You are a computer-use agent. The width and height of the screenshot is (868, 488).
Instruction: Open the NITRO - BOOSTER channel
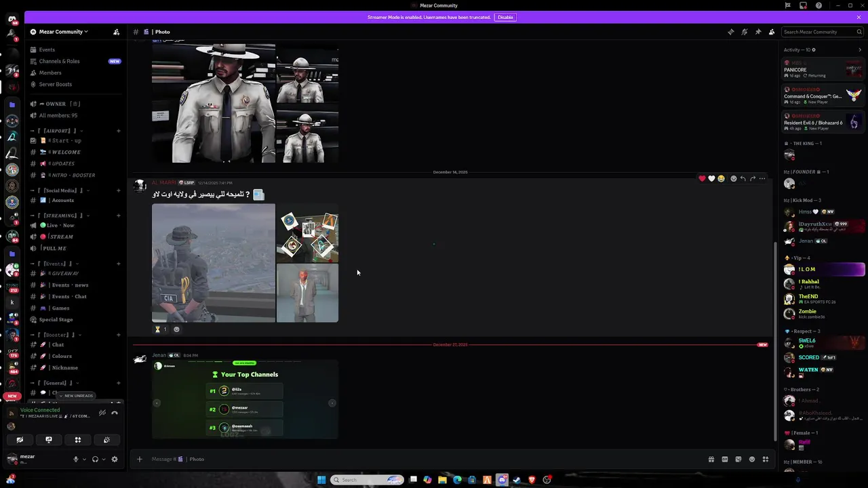point(75,175)
